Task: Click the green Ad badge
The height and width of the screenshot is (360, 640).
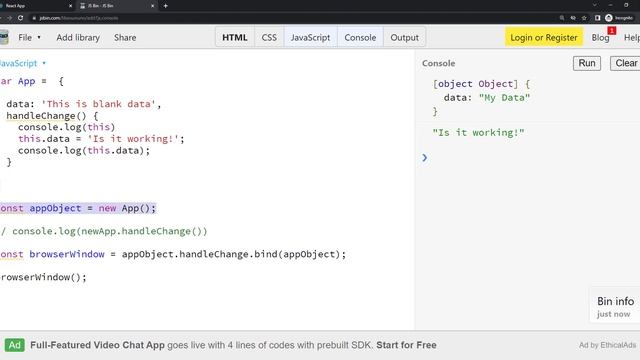Action: 15,345
